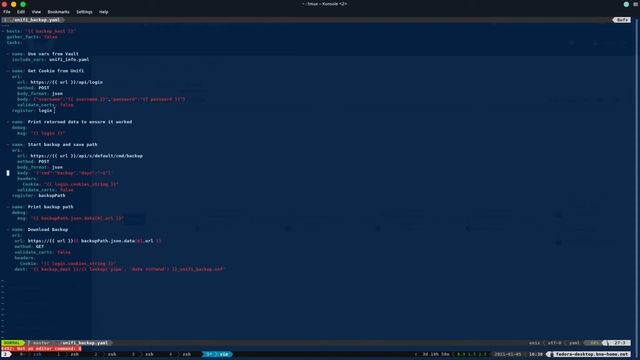Switch to tmux window 2 zsh
The width and height of the screenshot is (640, 360).
pyautogui.click(x=106, y=354)
